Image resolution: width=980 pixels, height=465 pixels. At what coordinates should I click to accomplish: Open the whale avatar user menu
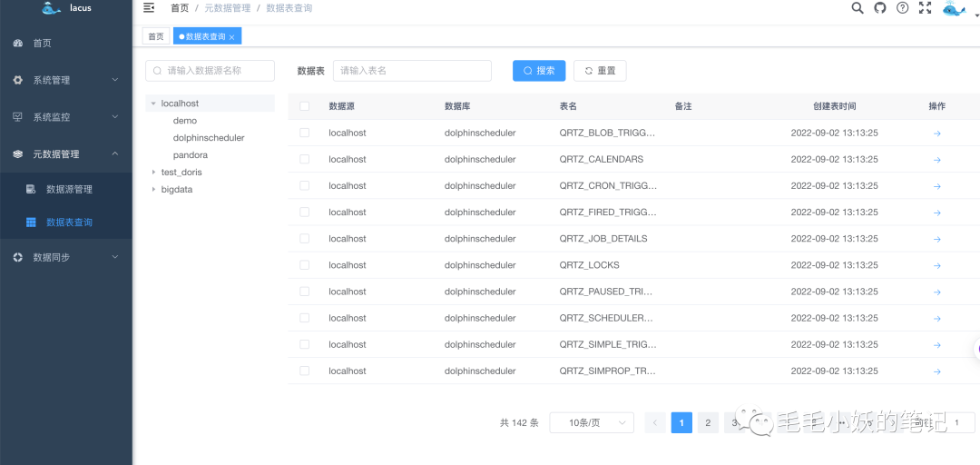[x=954, y=9]
